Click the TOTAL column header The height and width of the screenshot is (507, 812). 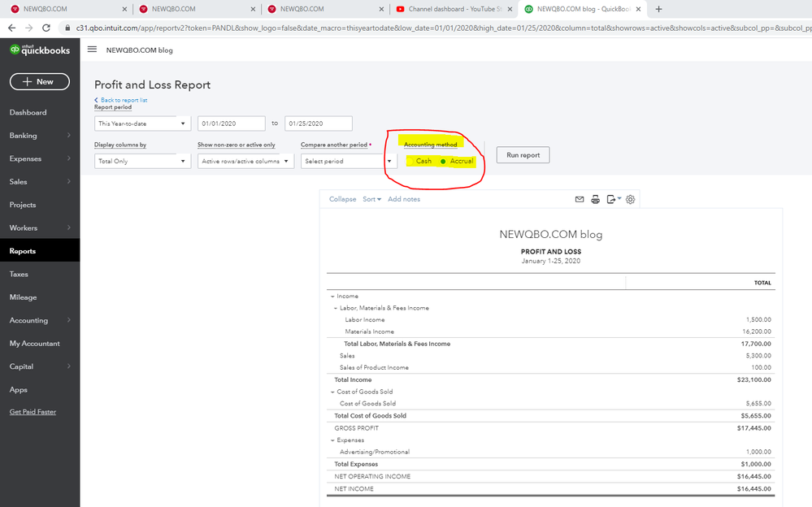762,283
